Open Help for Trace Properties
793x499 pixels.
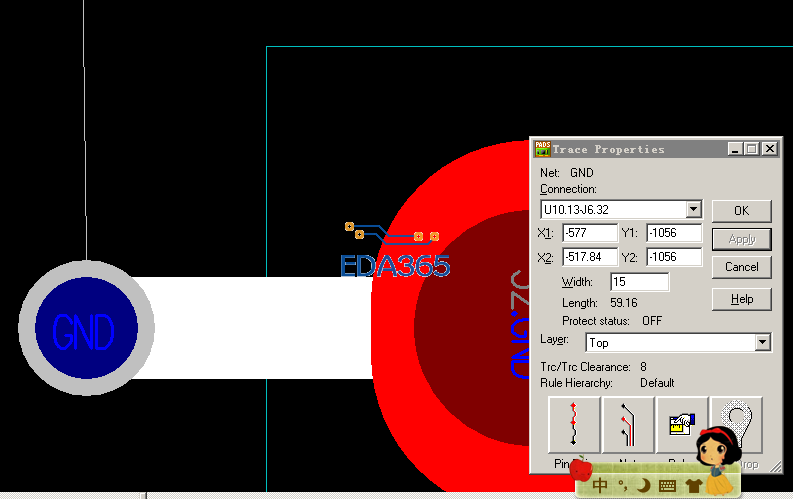pyautogui.click(x=741, y=299)
